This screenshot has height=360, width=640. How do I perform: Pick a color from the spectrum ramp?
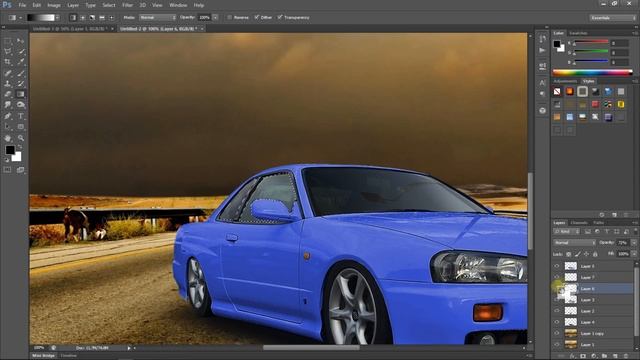point(592,73)
